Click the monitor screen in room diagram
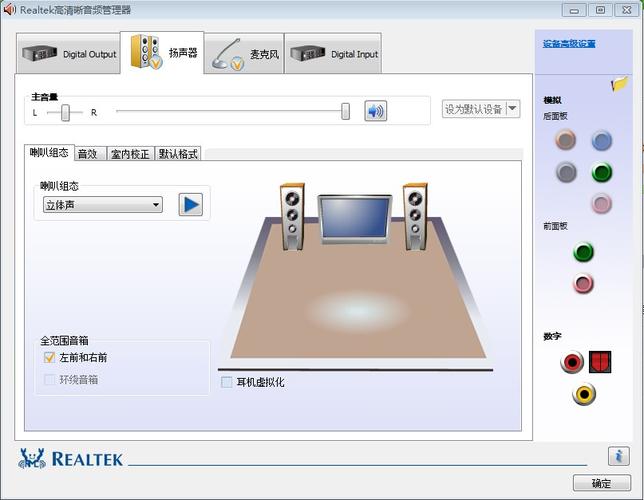Screen dimensions: 644x500 tap(355, 219)
